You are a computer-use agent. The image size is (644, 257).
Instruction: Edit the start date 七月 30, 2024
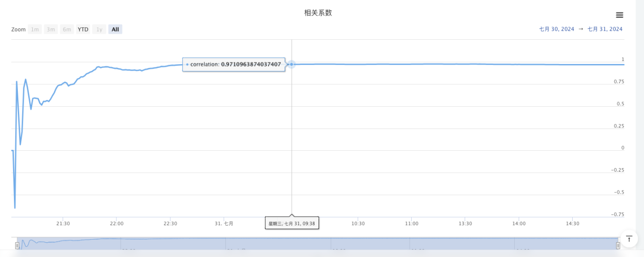556,29
